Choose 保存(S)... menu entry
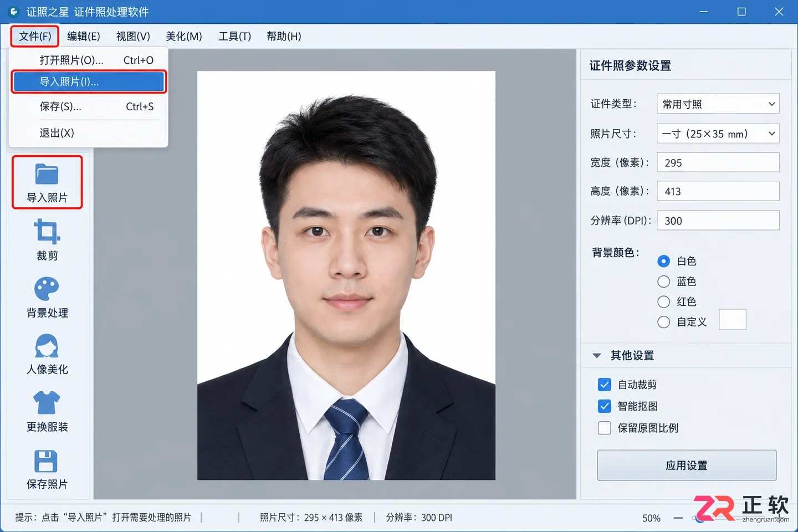 click(89, 106)
